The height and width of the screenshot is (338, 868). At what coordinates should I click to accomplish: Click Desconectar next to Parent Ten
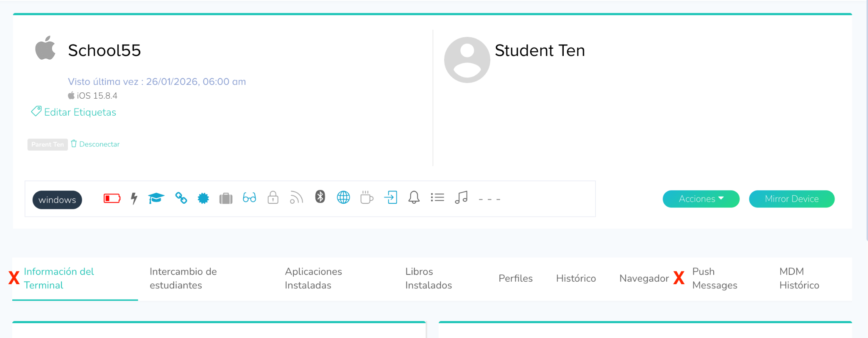pos(99,144)
